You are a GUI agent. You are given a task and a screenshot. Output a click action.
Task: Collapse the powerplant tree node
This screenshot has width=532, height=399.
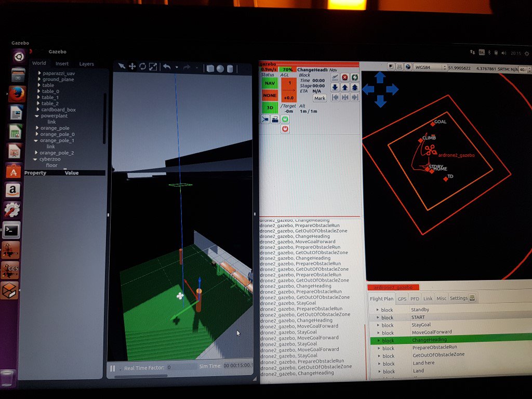(37, 116)
